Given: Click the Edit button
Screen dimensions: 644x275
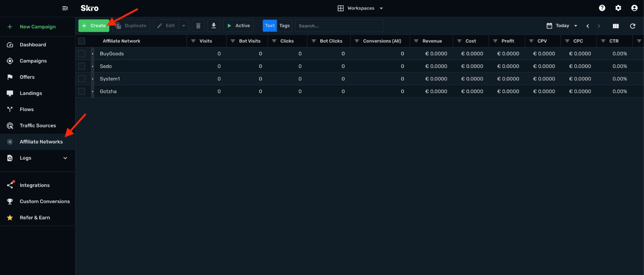Looking at the screenshot, I should click(x=166, y=26).
